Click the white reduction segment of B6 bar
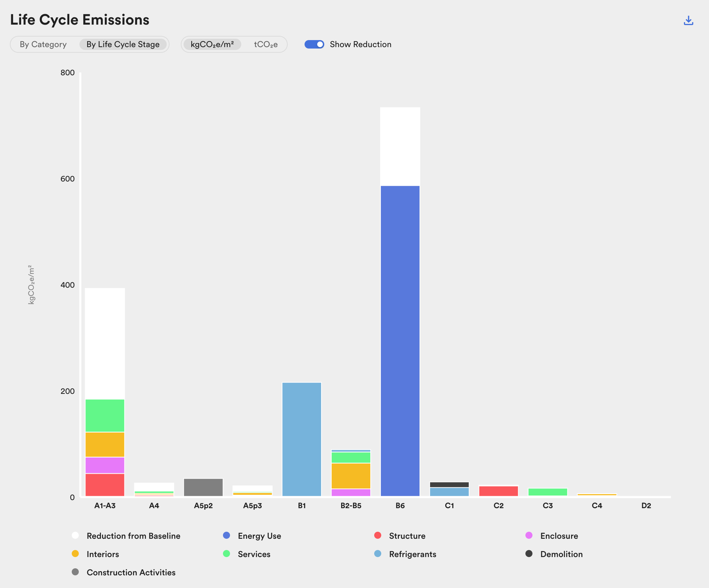Screen dimensions: 709x588 click(x=400, y=146)
